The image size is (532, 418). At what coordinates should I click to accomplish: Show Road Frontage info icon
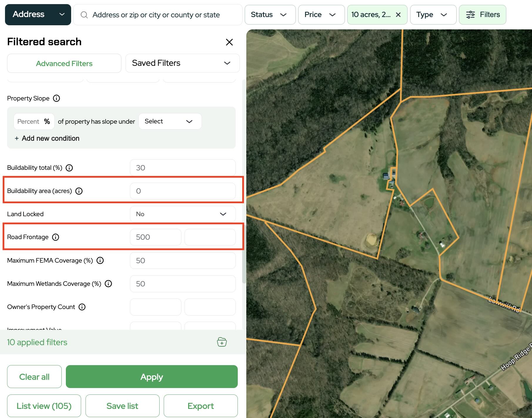[56, 237]
